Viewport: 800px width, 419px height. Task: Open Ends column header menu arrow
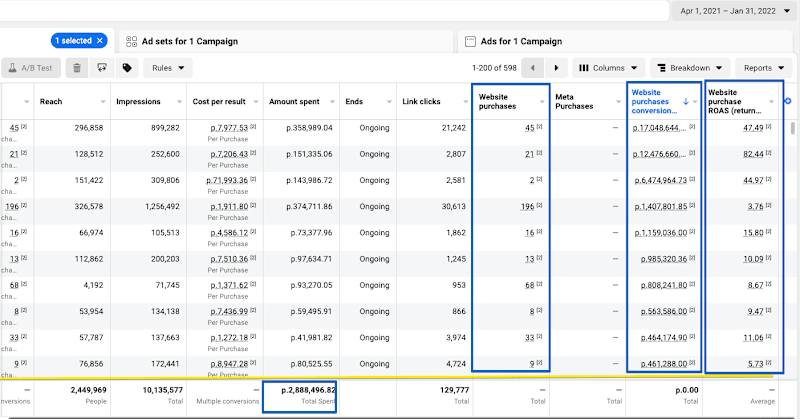point(389,102)
